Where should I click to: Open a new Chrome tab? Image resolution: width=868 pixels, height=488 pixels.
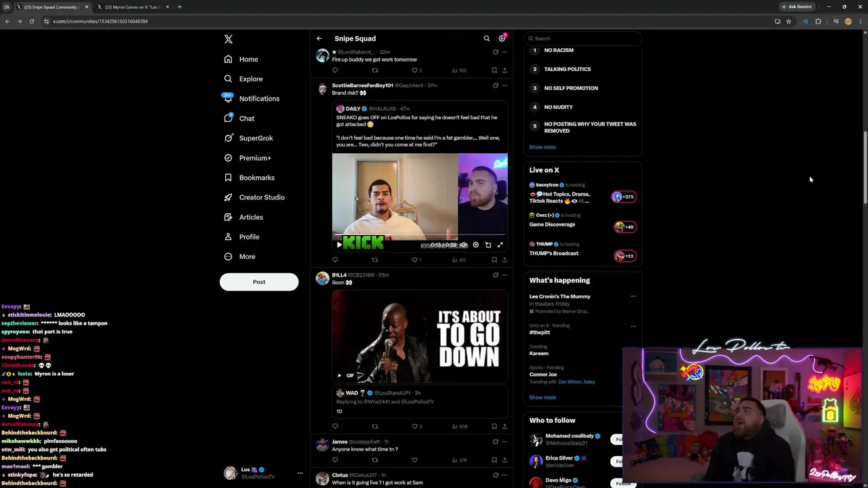(x=179, y=7)
